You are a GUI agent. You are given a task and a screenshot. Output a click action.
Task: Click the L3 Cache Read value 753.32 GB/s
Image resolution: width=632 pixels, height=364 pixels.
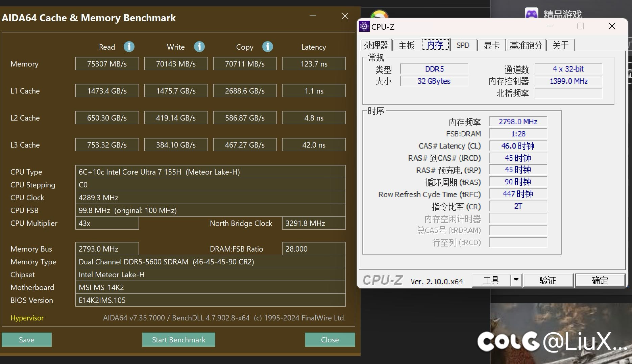[107, 145]
